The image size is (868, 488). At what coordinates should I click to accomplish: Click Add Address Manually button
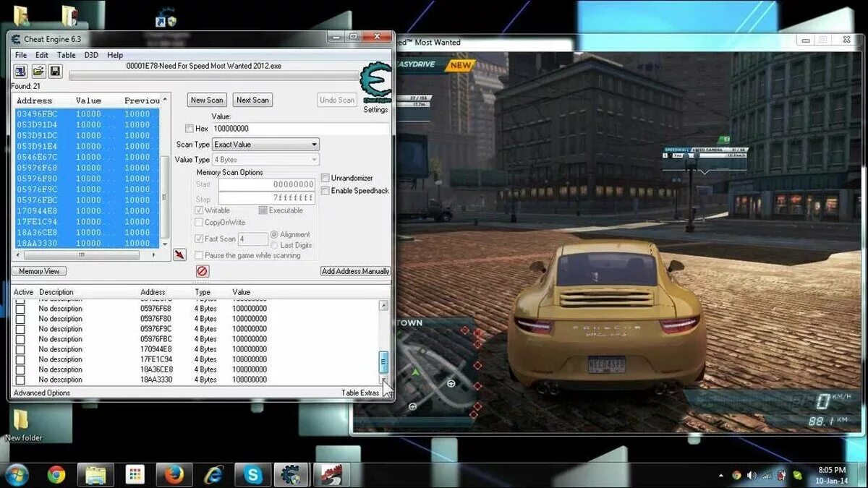click(355, 271)
